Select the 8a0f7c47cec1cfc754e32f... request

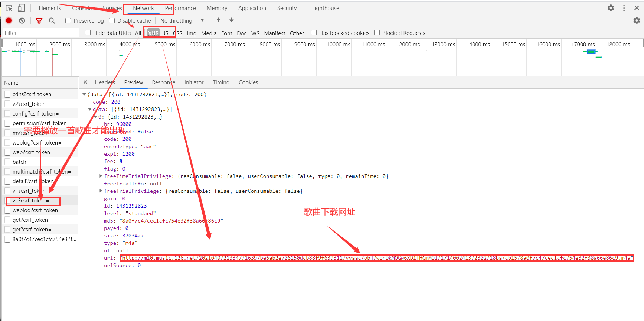point(40,239)
